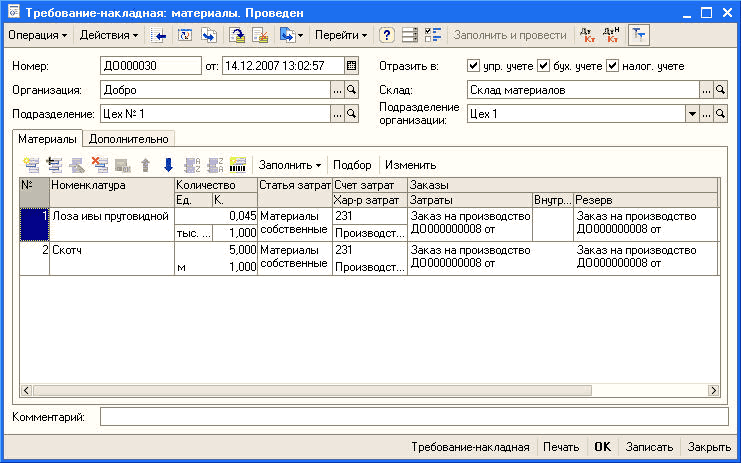Toggle the налог. учете checkbox
The height and width of the screenshot is (463, 741).
point(612,66)
